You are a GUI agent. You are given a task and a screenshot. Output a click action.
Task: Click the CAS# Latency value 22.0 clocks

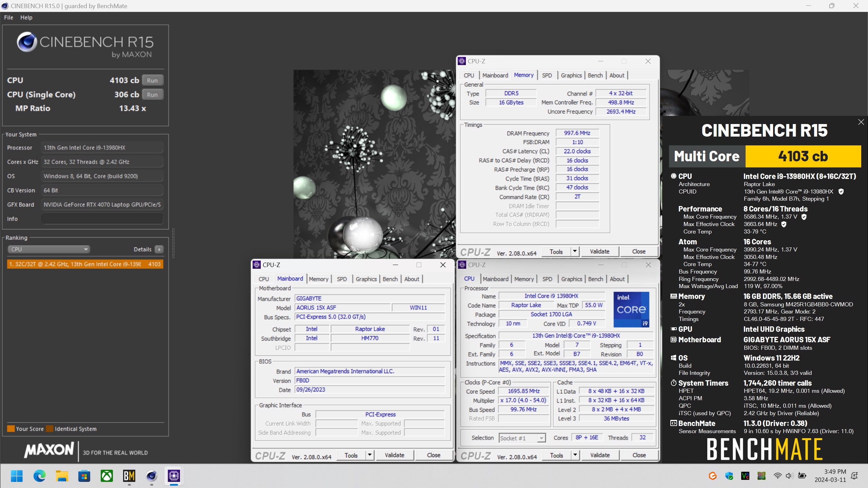(x=577, y=151)
